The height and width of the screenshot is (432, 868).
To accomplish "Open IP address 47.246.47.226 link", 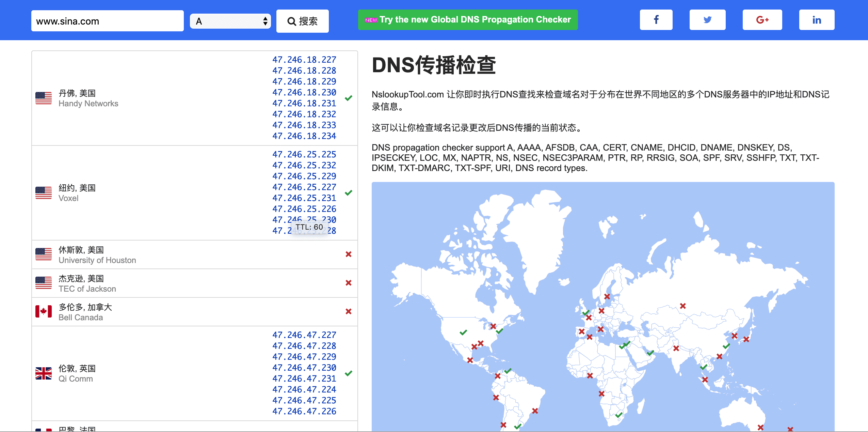I will 304,411.
